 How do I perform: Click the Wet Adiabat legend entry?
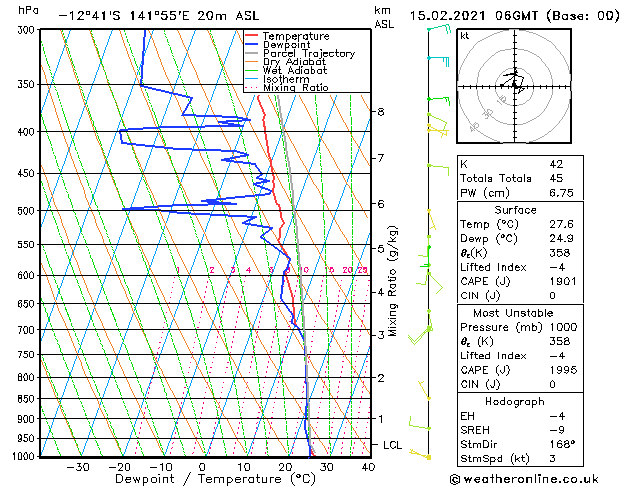coord(295,70)
